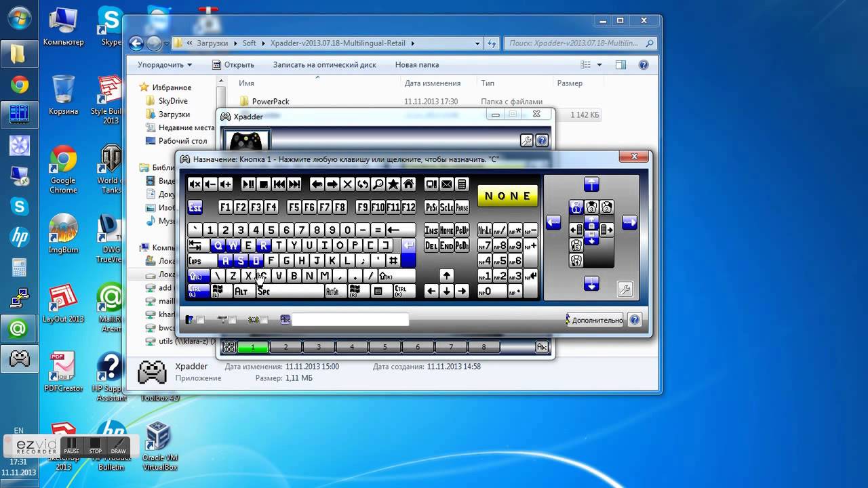Image resolution: width=868 pixels, height=488 pixels.
Task: Assign mouse right button 2
Action: click(607, 207)
